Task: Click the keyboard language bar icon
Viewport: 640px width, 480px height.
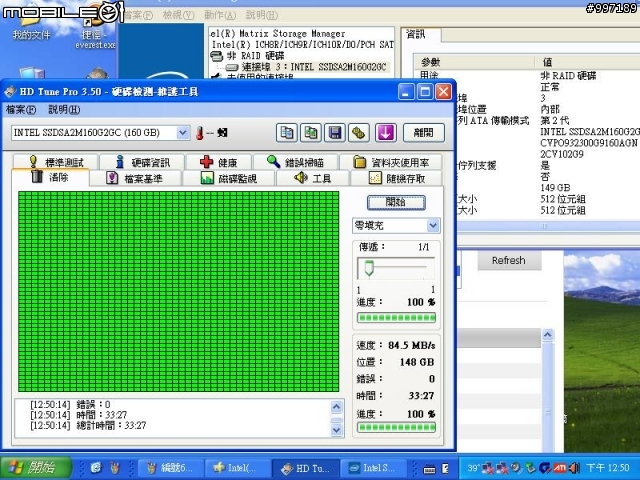Action: coord(429,470)
